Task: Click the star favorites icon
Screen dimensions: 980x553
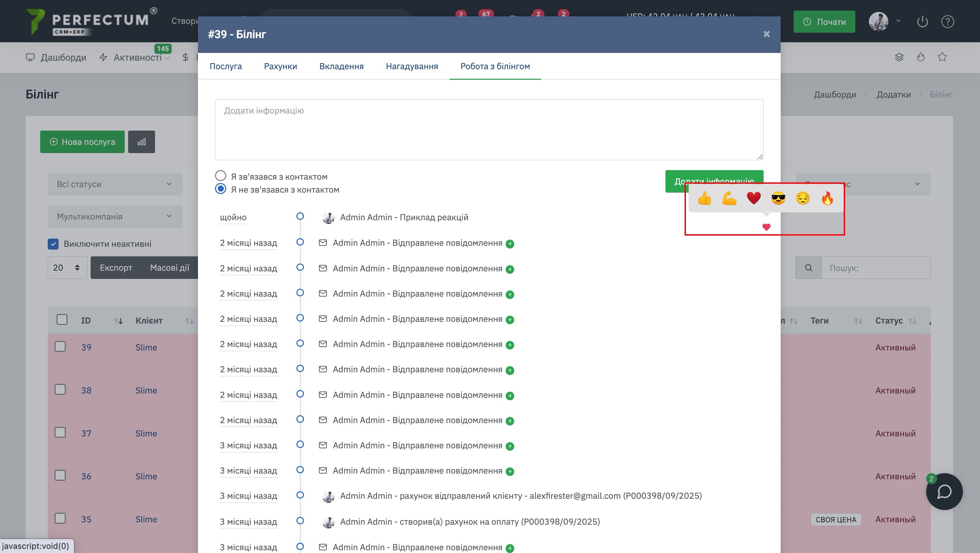Action: [942, 57]
